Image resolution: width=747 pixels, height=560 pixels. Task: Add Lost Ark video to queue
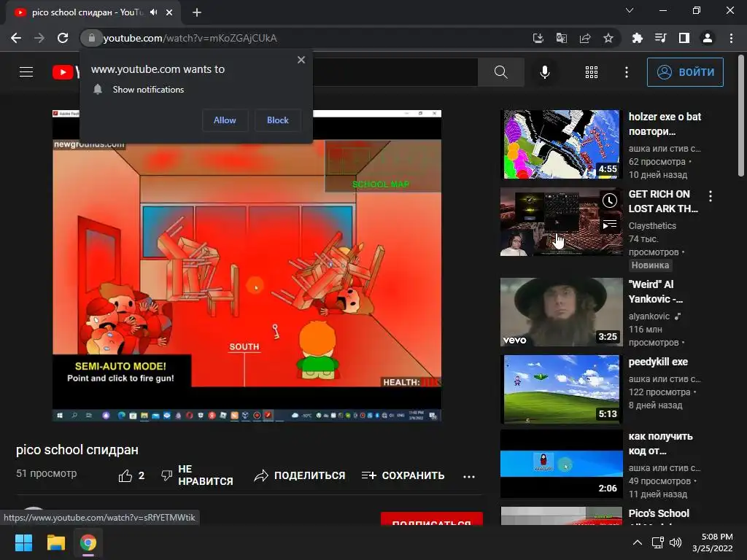pos(609,225)
